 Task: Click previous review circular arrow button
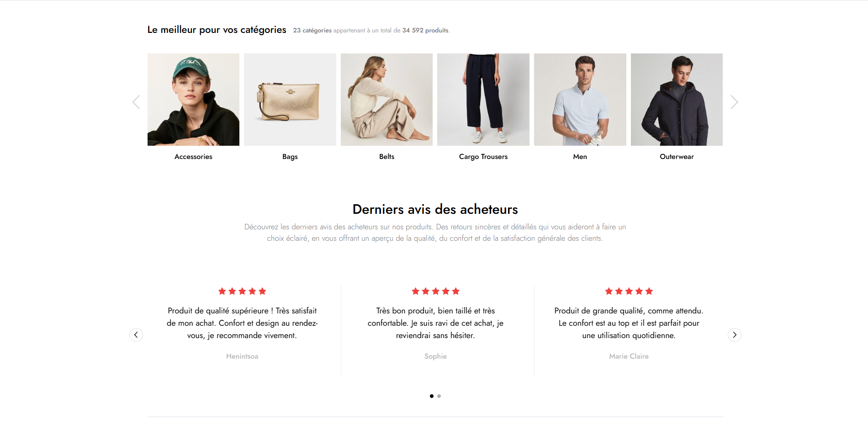tap(136, 335)
